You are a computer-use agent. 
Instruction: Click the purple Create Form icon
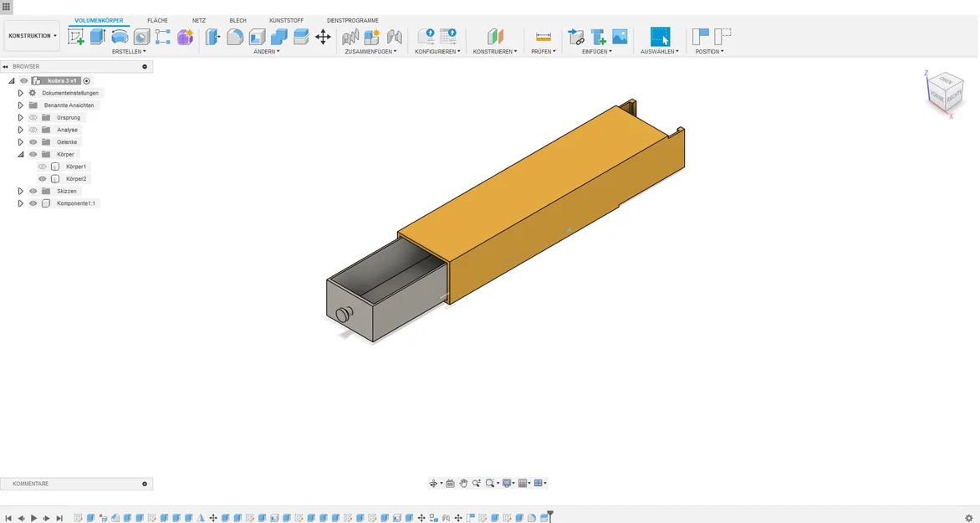pyautogui.click(x=185, y=37)
